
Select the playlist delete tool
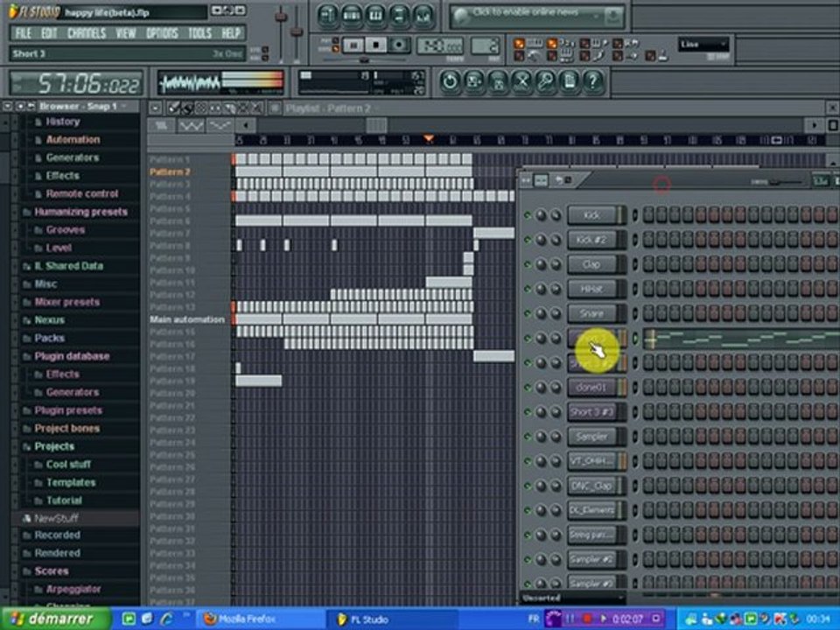[201, 108]
